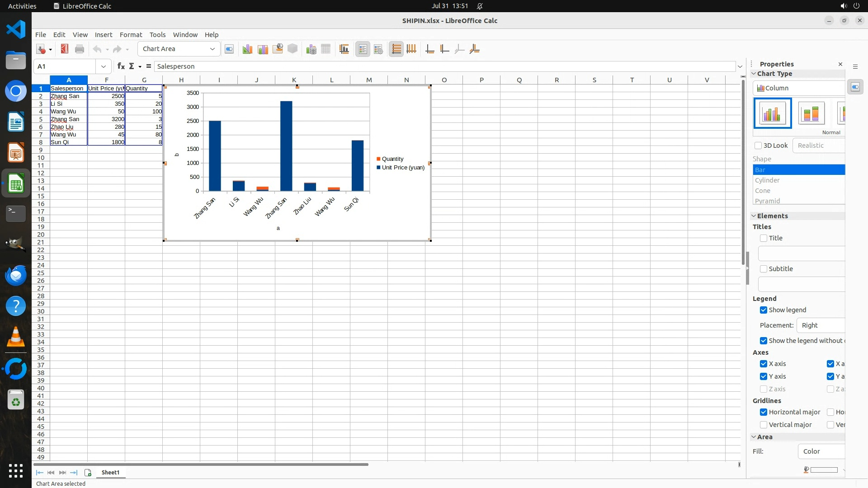Enable Vertical major gridlines
This screenshot has height=488, width=868.
[764, 425]
